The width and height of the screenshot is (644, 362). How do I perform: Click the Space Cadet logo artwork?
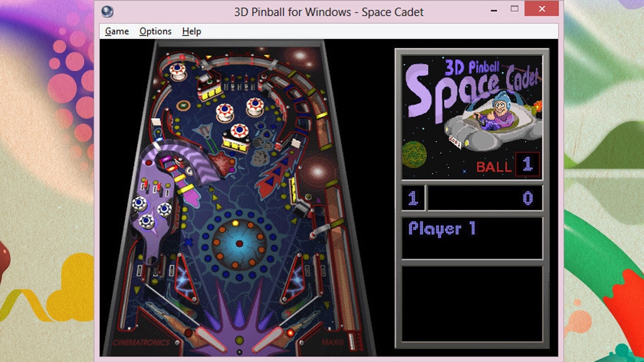pos(472,118)
